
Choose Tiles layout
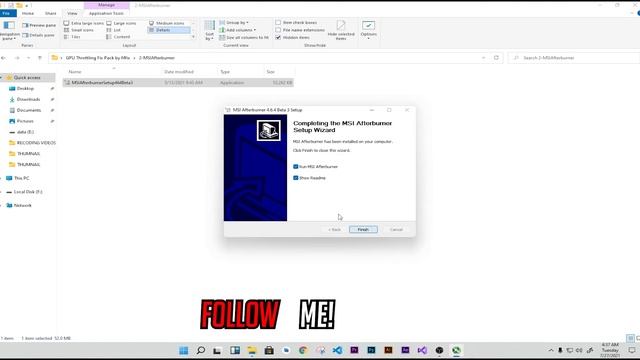[x=72, y=37]
